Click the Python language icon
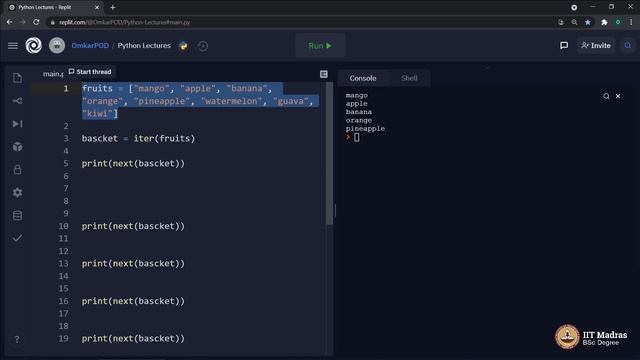The height and width of the screenshot is (360, 640). 184,46
